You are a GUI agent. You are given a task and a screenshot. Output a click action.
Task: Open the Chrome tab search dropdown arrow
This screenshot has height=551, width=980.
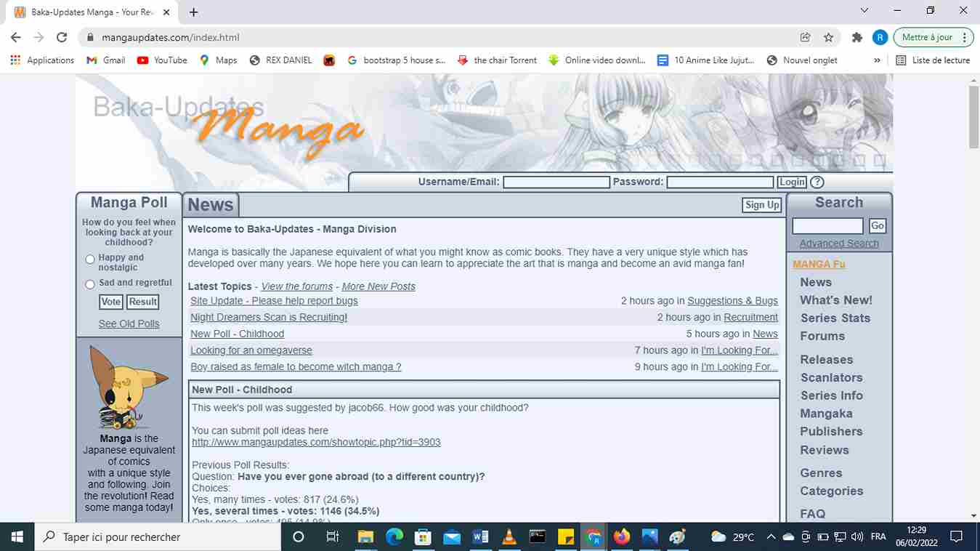tap(864, 11)
